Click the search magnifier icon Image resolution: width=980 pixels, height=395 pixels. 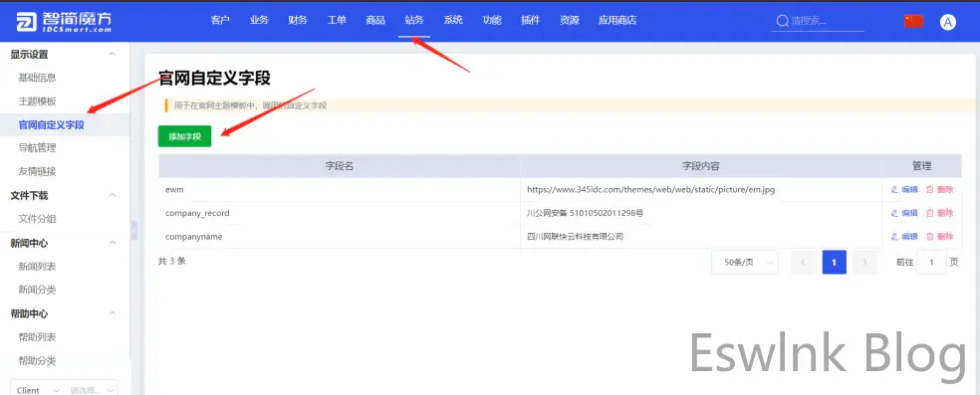782,21
